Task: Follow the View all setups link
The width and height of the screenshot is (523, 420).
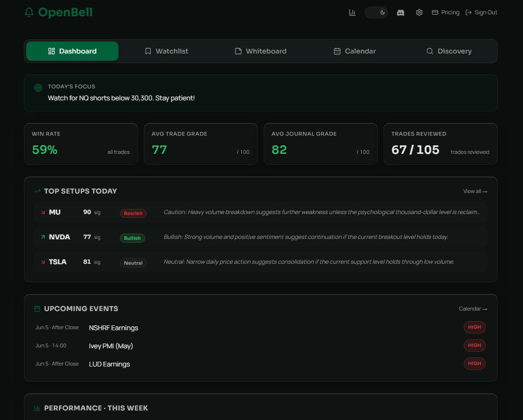Action: pos(475,191)
